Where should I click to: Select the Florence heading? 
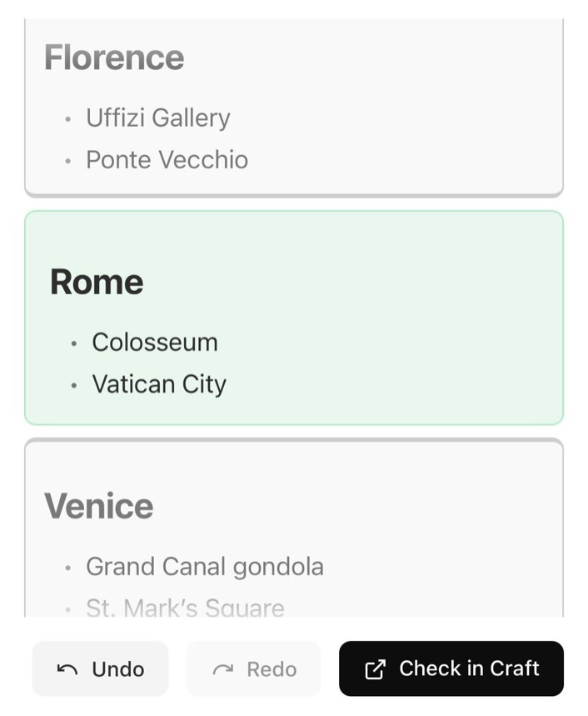point(114,58)
